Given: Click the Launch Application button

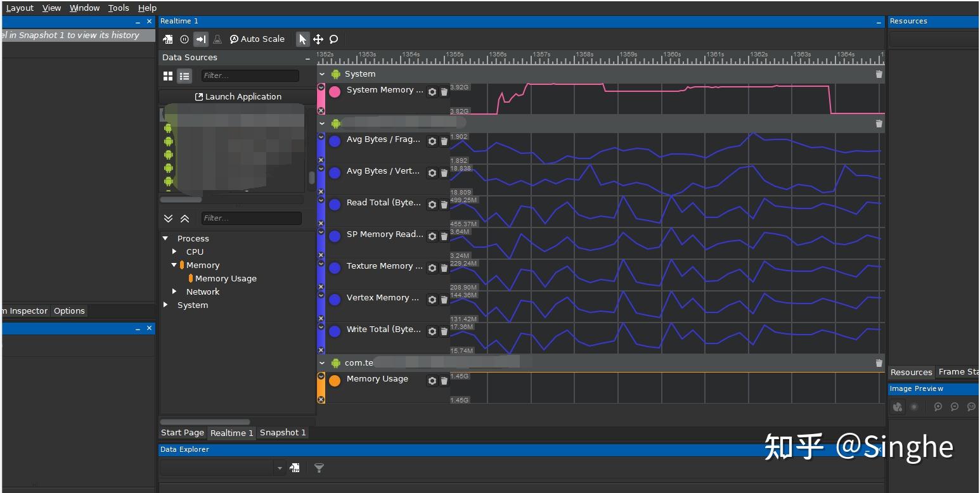Looking at the screenshot, I should (x=238, y=97).
